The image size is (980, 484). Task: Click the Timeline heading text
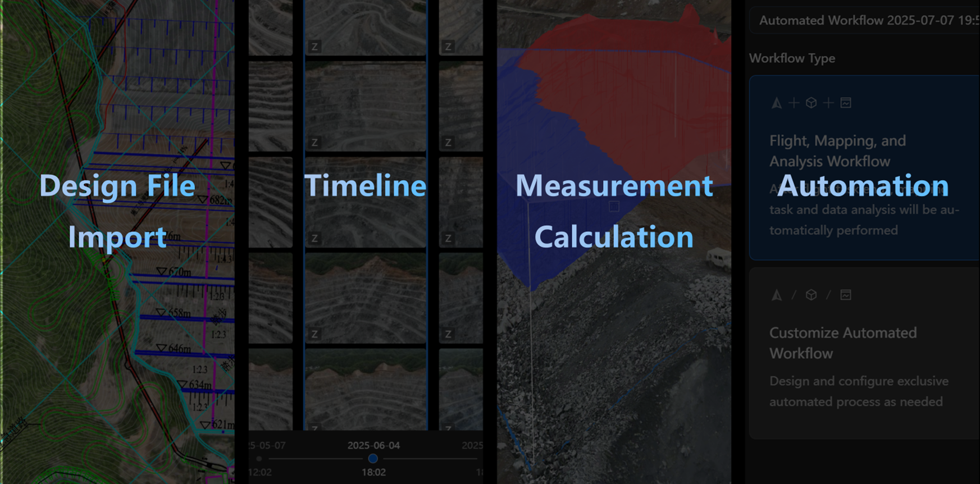tap(365, 185)
